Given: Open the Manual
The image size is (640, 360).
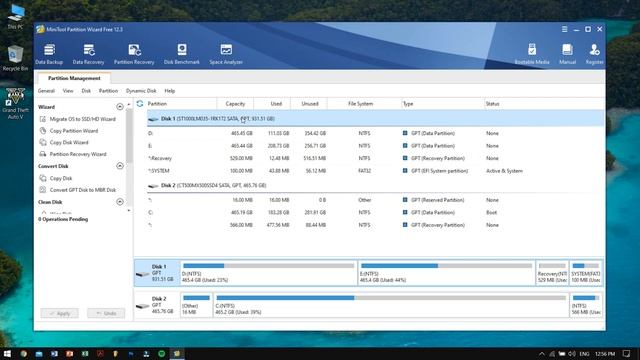Looking at the screenshot, I should (567, 54).
